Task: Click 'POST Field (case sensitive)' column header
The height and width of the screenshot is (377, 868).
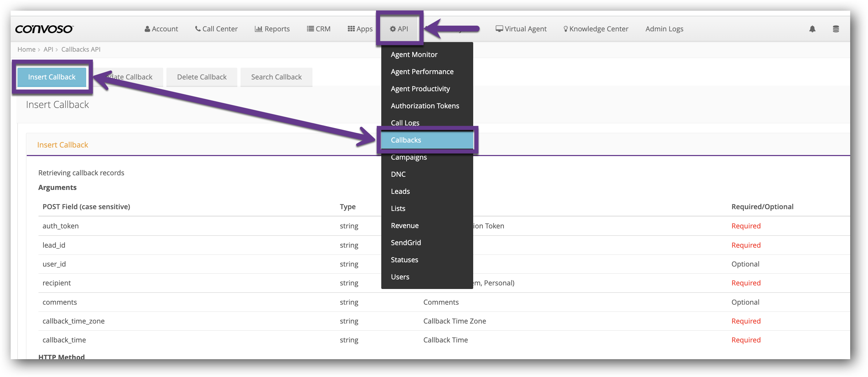Action: click(86, 207)
